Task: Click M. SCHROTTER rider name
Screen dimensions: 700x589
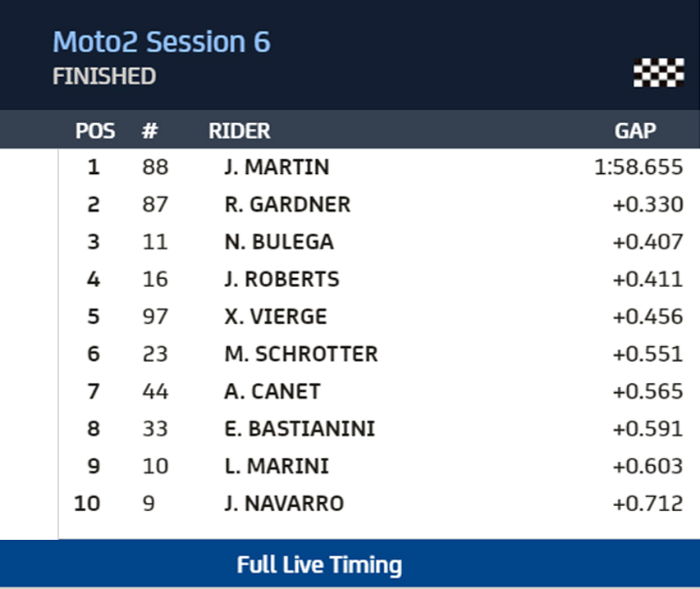Action: [301, 354]
